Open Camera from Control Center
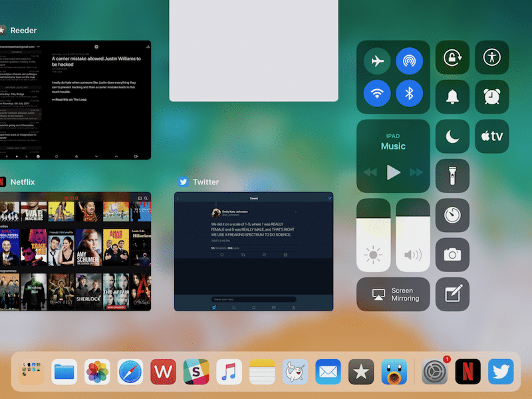This screenshot has width=532, height=399. pos(452,255)
